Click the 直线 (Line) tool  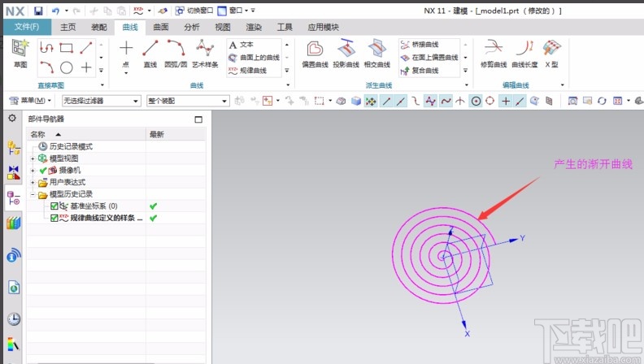(x=150, y=54)
